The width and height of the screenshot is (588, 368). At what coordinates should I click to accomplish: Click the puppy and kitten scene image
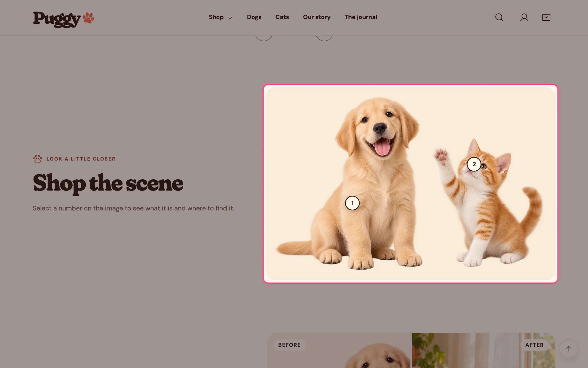coord(411,184)
